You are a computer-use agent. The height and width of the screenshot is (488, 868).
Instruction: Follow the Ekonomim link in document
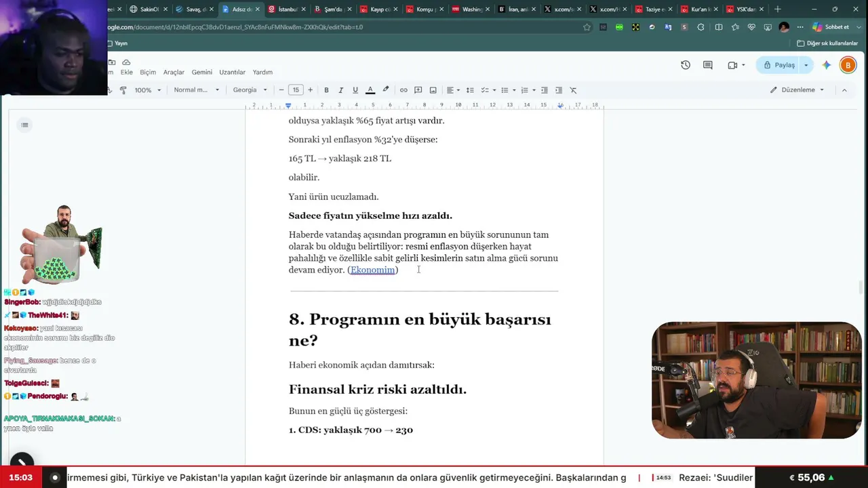(372, 270)
